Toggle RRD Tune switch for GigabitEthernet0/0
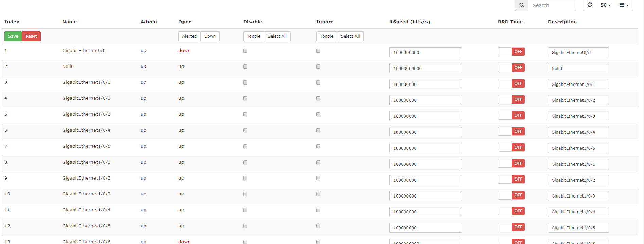 coord(511,52)
